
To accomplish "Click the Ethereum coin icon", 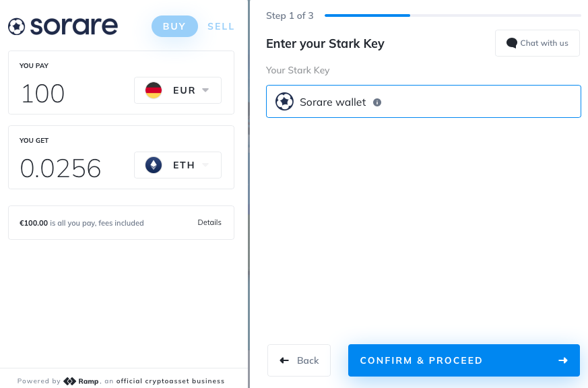I will point(154,165).
